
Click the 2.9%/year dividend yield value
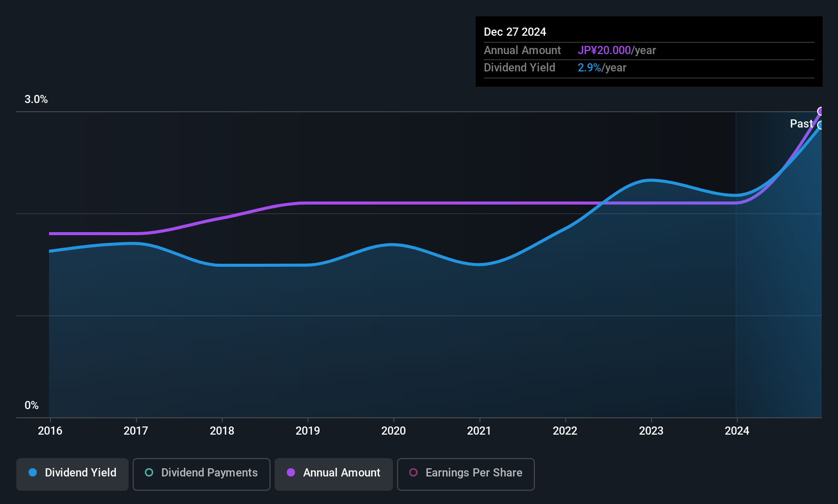(602, 68)
